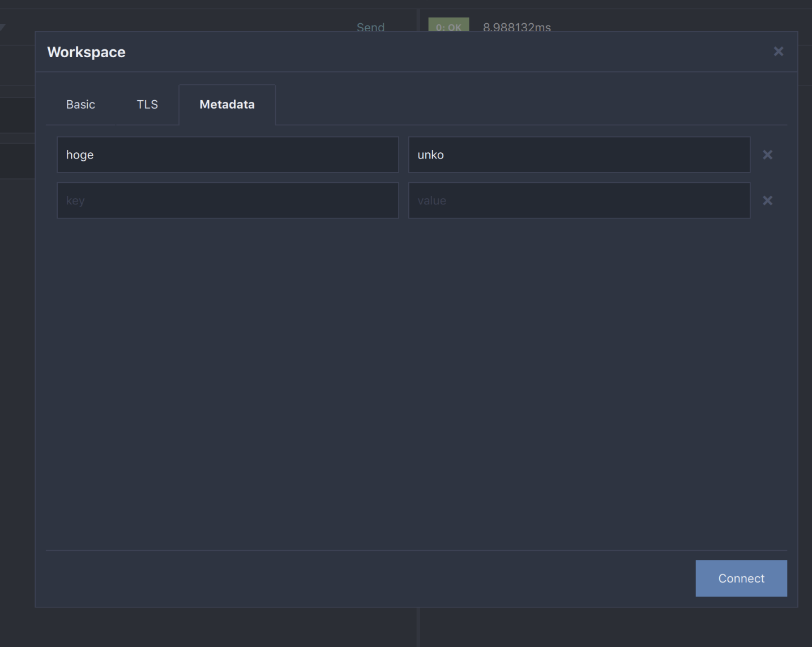
Task: Open the dropdown arrow at top-left edge
Action: (x=2, y=27)
